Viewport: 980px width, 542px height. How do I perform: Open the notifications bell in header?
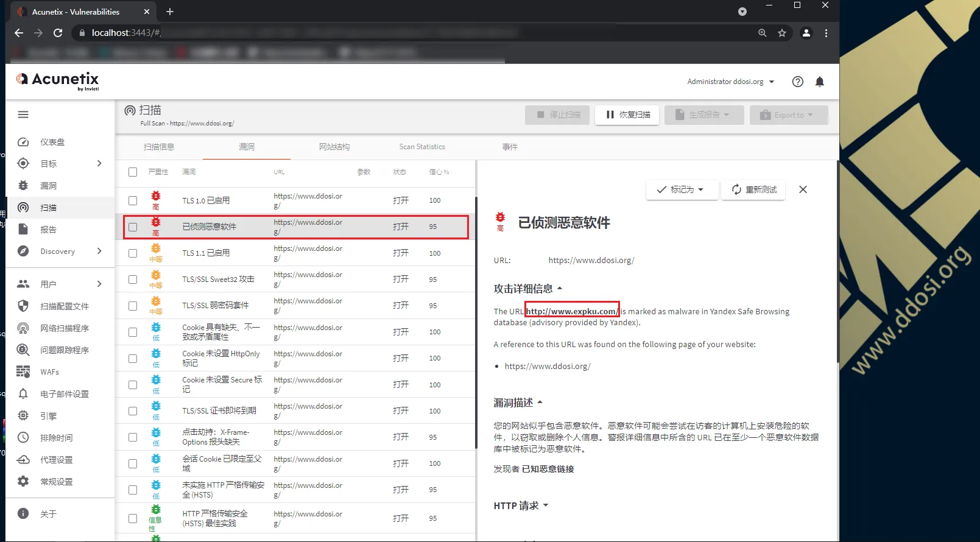[x=820, y=82]
